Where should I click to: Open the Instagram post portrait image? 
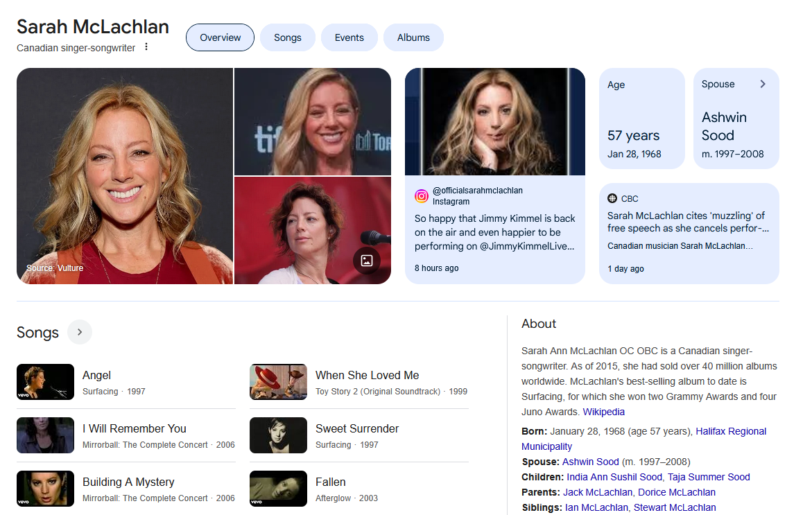(x=495, y=121)
